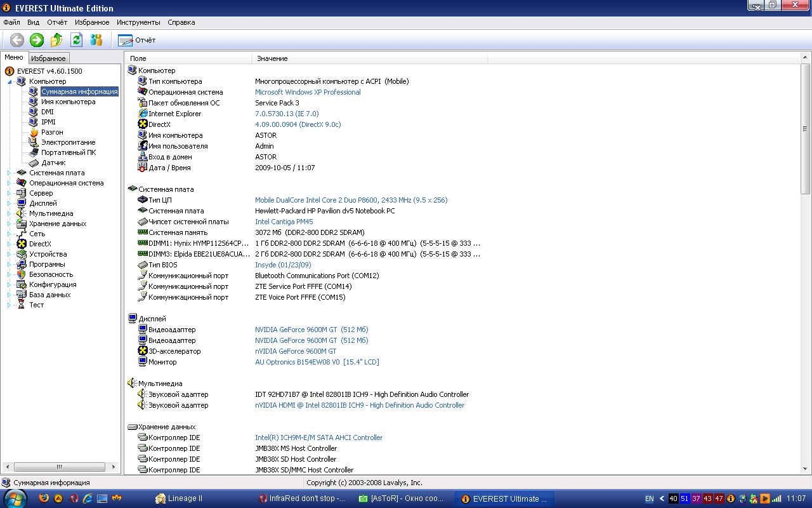Image resolution: width=812 pixels, height=508 pixels.
Task: Open the Insyde (01/23/09) BIOS link
Action: click(x=283, y=265)
